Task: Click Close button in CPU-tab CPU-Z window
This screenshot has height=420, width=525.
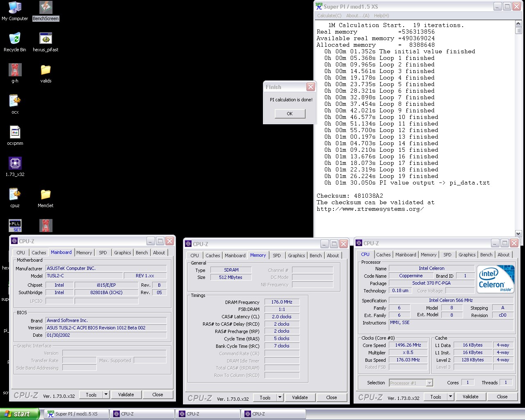Action: point(502,397)
